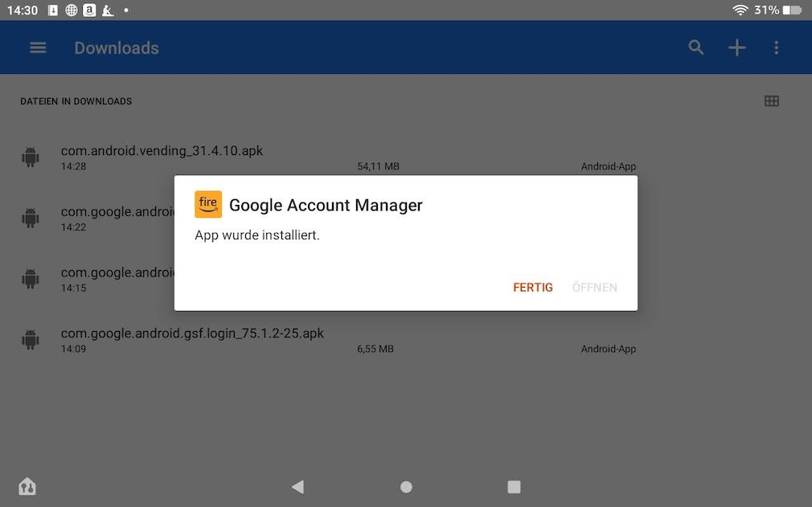The height and width of the screenshot is (507, 812).
Task: Tap ÖFFNEN to open Google Account Manager
Action: [x=595, y=287]
